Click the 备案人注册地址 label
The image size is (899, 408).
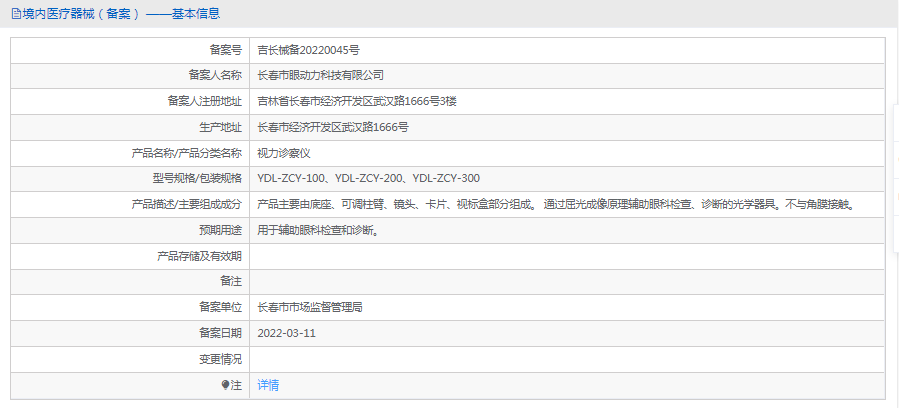click(x=205, y=101)
